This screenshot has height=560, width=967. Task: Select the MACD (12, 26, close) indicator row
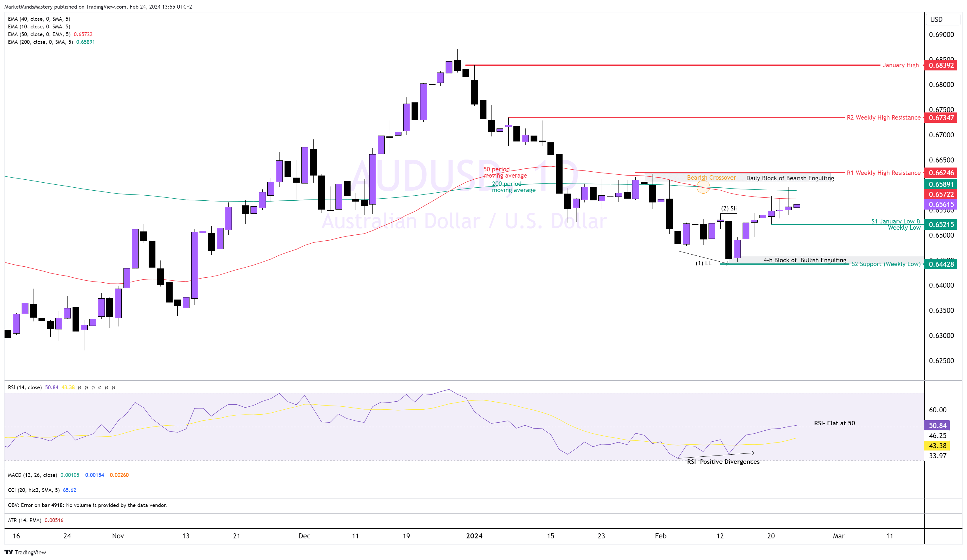[x=33, y=475]
